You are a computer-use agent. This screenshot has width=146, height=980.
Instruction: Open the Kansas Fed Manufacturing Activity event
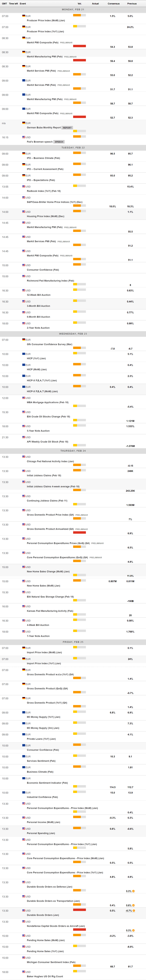pyautogui.click(x=50, y=611)
